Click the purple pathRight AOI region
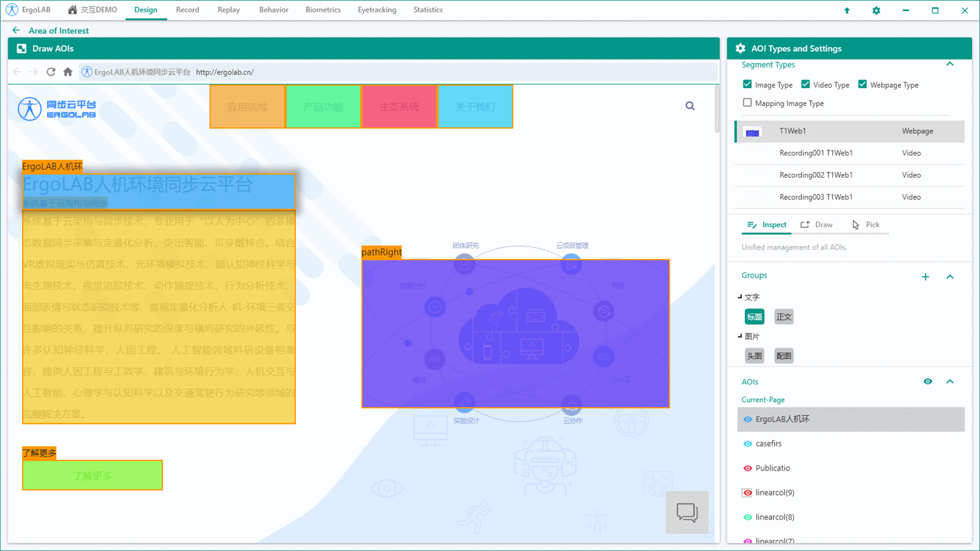980x551 pixels. click(515, 333)
